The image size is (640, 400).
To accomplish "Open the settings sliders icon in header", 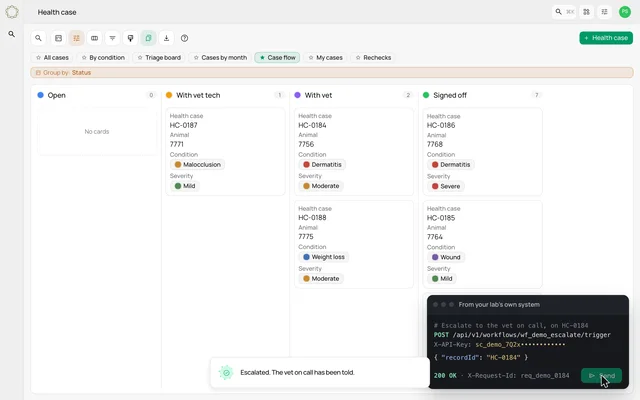I will click(604, 12).
